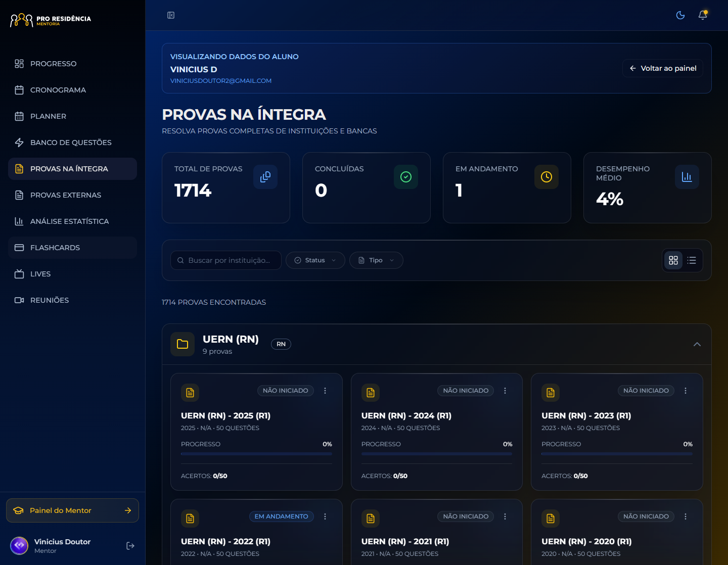
Task: Switch to list view
Action: [x=692, y=260]
